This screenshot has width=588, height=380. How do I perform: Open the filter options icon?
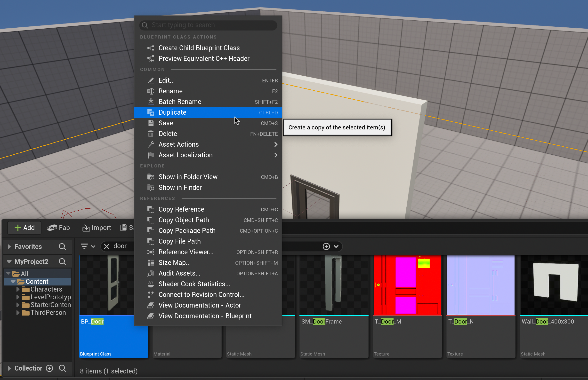(84, 246)
